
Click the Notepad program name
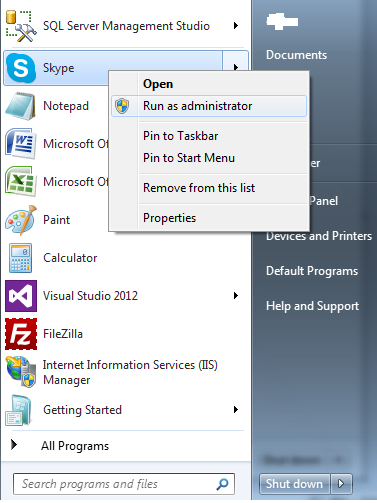tap(66, 106)
